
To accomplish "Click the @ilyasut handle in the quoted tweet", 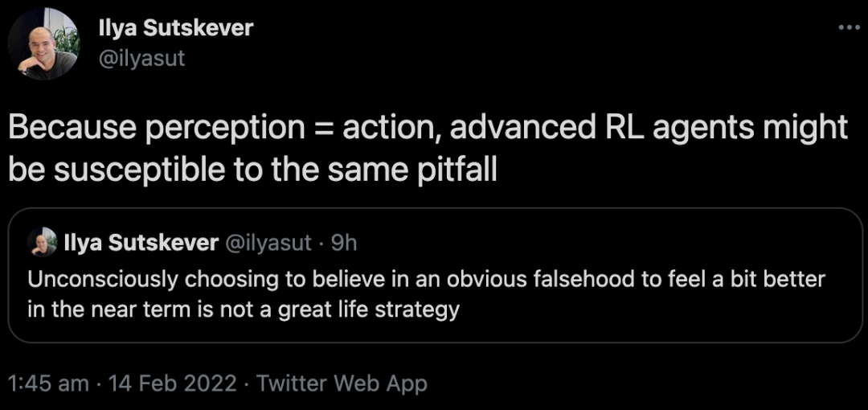I will [x=268, y=242].
